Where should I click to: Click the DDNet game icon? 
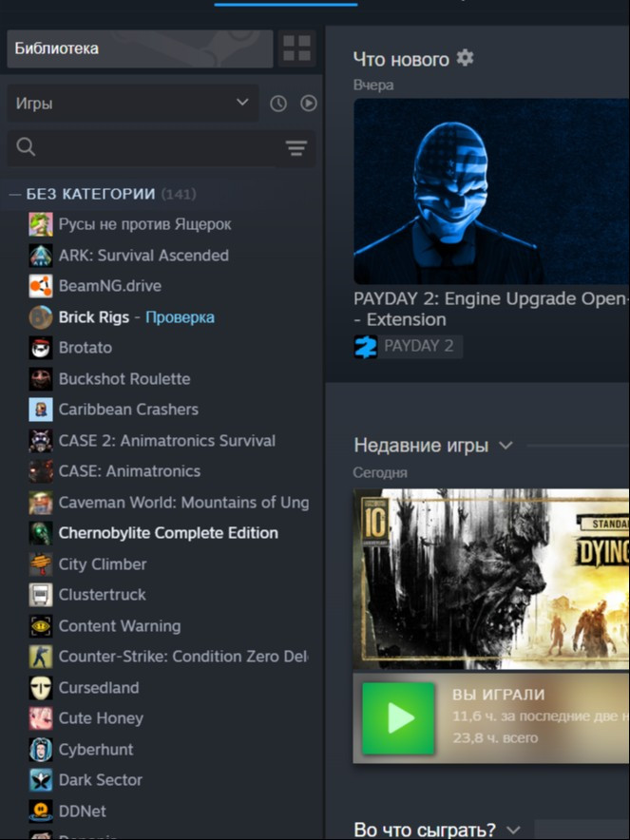pyautogui.click(x=41, y=811)
